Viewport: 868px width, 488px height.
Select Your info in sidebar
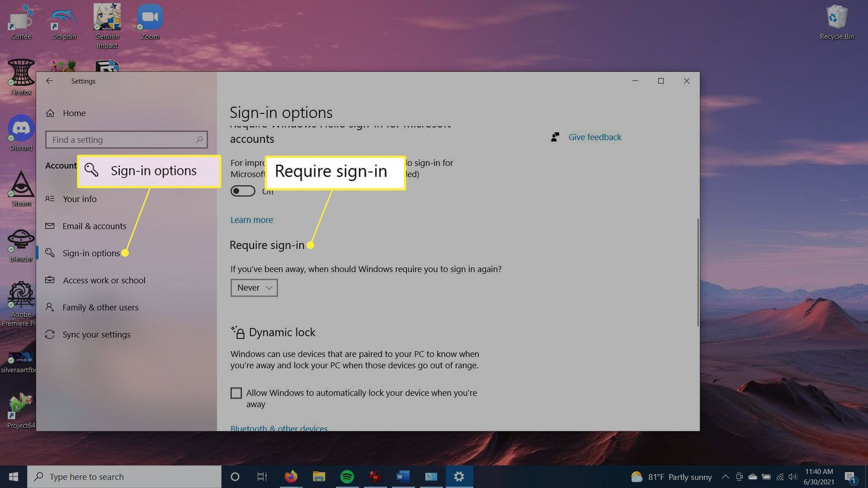[x=79, y=199]
